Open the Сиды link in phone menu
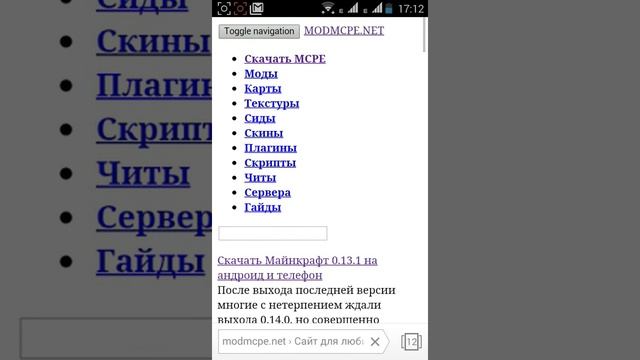640x360 pixels. point(260,118)
